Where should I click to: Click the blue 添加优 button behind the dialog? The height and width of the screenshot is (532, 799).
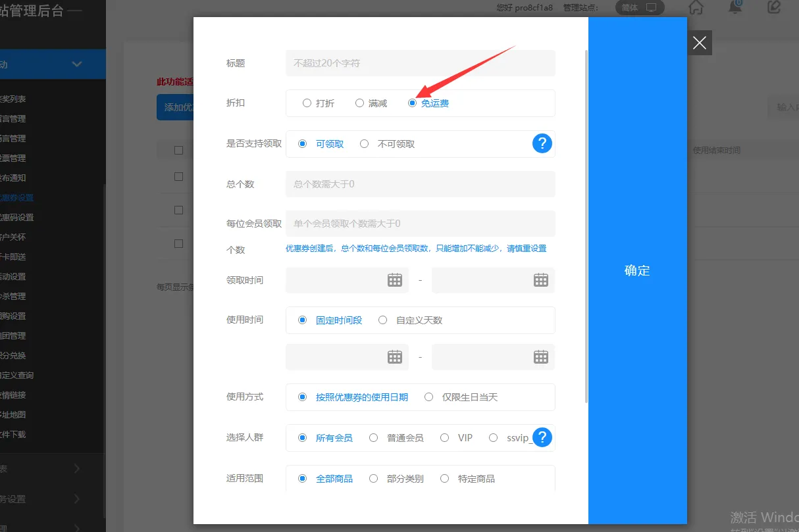point(175,107)
